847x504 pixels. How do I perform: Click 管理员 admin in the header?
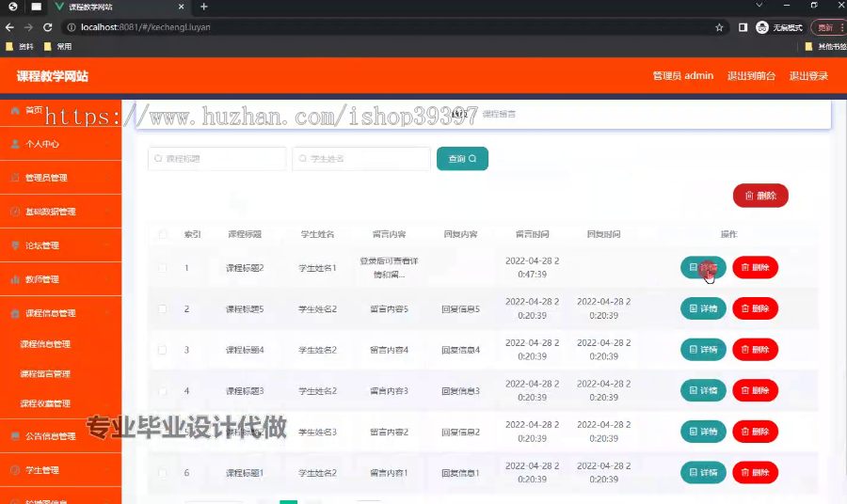point(683,75)
